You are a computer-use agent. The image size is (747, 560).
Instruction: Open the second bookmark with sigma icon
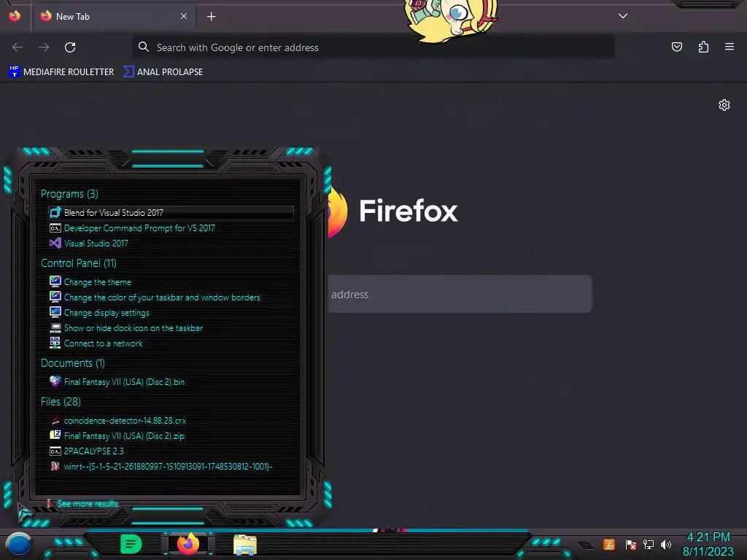point(163,72)
